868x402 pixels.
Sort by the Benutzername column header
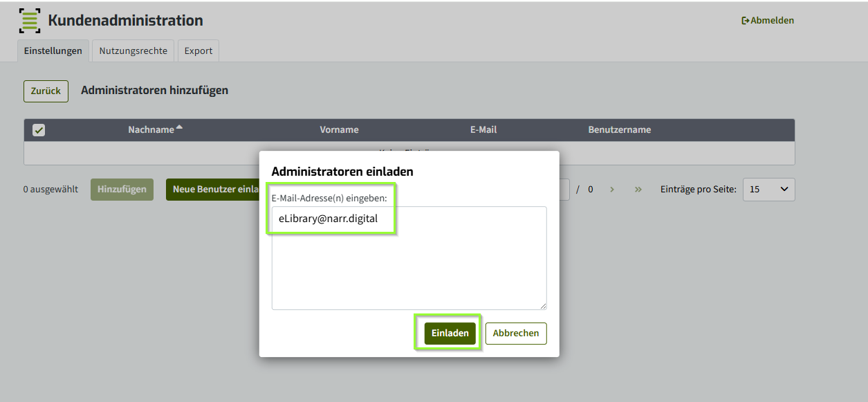point(620,130)
